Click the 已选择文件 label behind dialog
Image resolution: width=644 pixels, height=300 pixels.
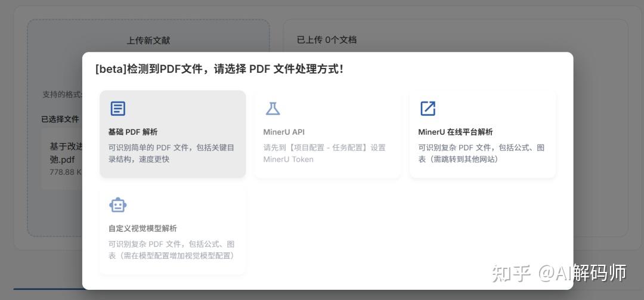point(60,119)
